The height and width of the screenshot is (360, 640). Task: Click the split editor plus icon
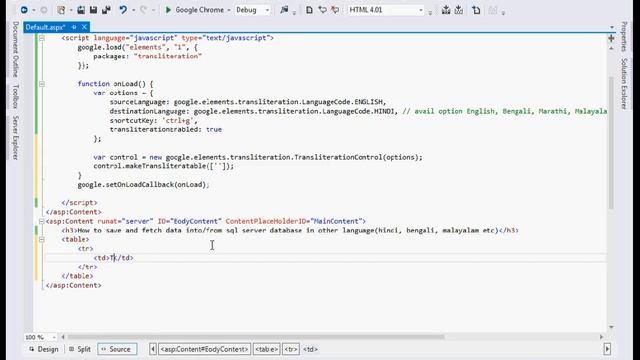coord(611,38)
